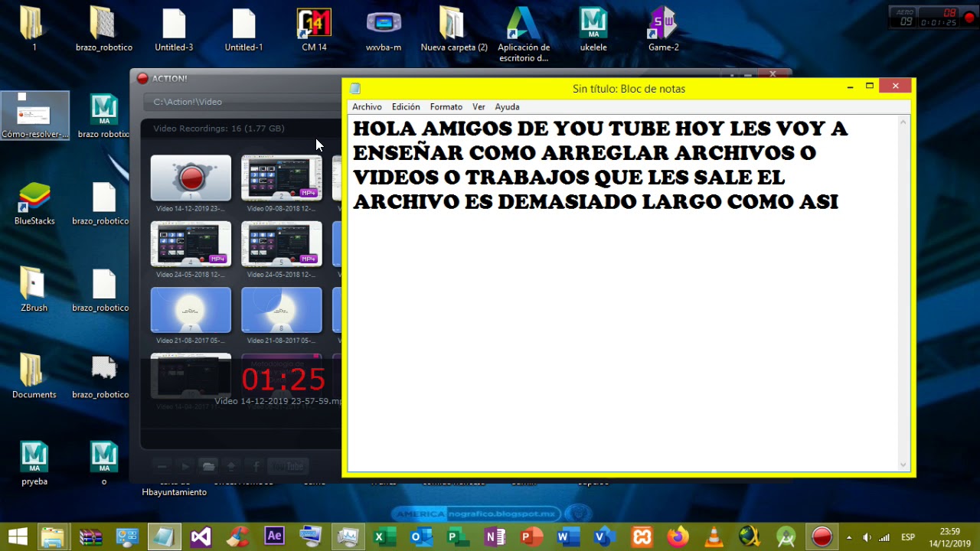Click the Notepad title bar icon

pos(355,89)
